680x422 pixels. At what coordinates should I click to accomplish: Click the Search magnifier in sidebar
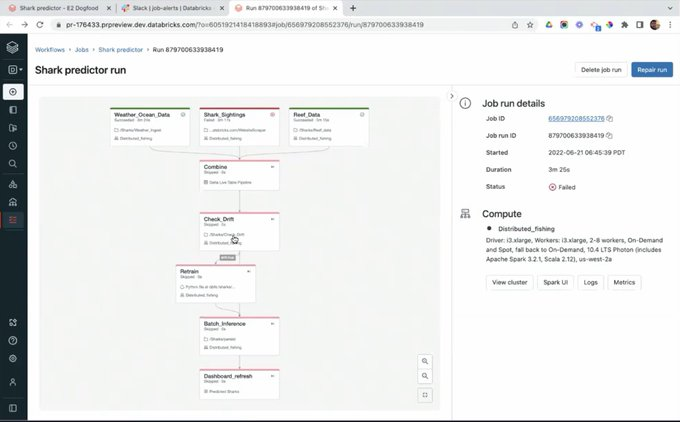tap(13, 164)
